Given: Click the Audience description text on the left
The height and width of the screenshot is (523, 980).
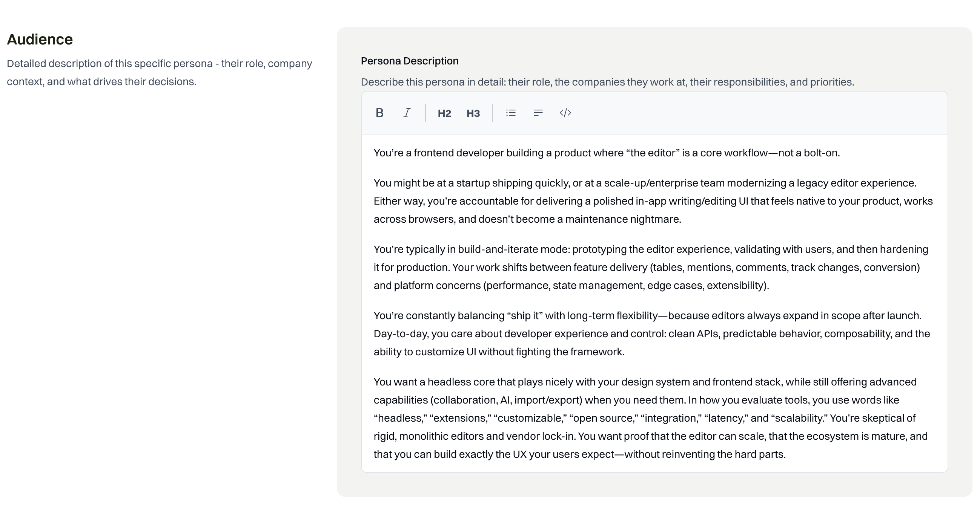Looking at the screenshot, I should pyautogui.click(x=159, y=72).
